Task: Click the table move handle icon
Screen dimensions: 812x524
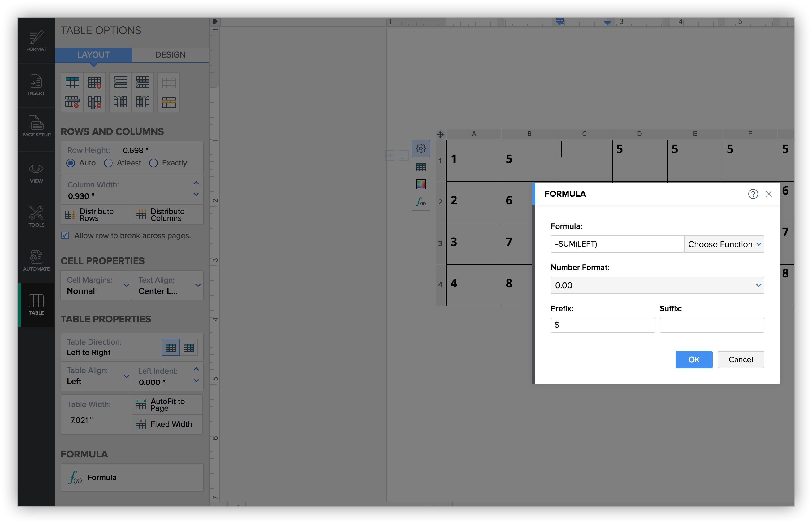Action: pyautogui.click(x=440, y=134)
